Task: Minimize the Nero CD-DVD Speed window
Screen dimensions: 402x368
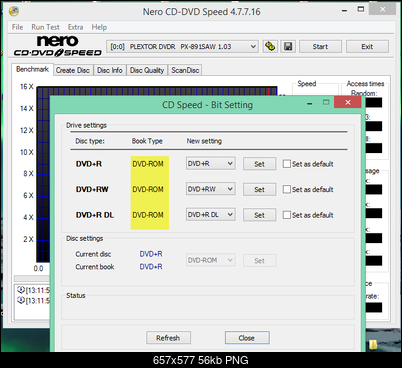Action: tap(344, 10)
